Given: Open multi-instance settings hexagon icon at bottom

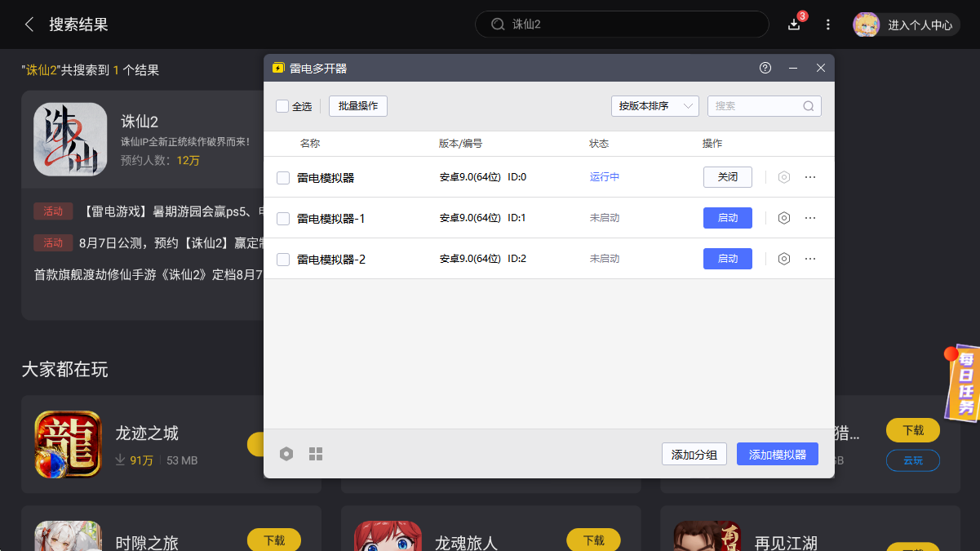Looking at the screenshot, I should pos(286,454).
